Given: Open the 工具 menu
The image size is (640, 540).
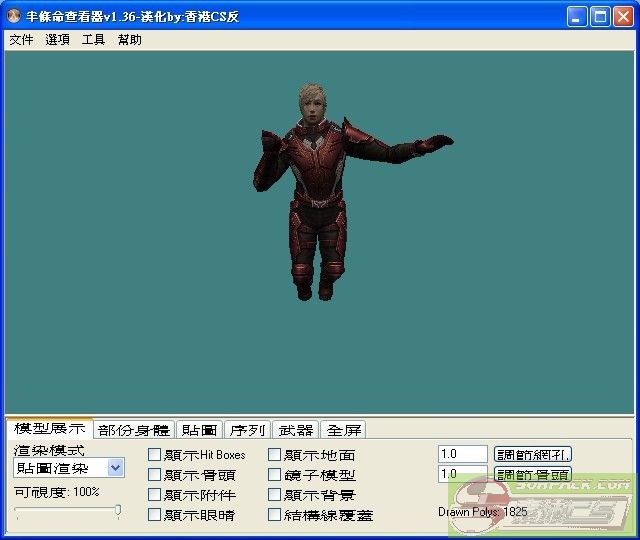Looking at the screenshot, I should click(93, 40).
